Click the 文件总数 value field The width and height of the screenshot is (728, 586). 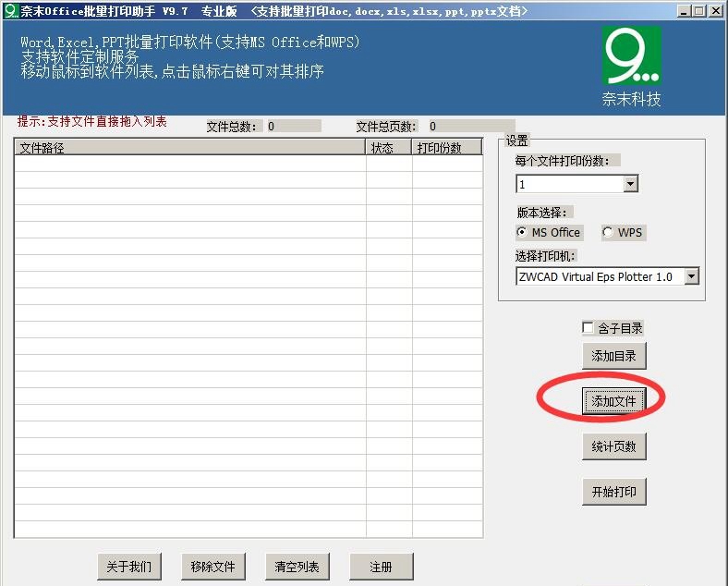(293, 126)
